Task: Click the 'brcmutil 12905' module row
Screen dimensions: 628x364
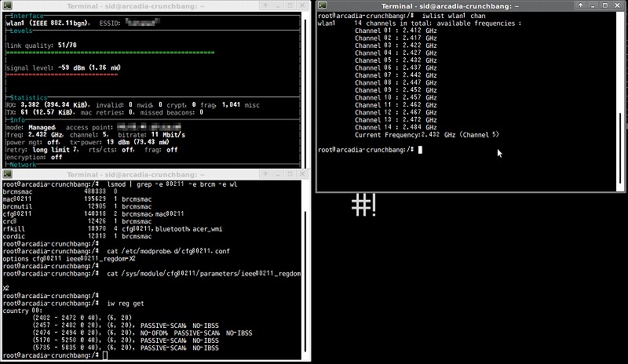Action: click(x=77, y=206)
